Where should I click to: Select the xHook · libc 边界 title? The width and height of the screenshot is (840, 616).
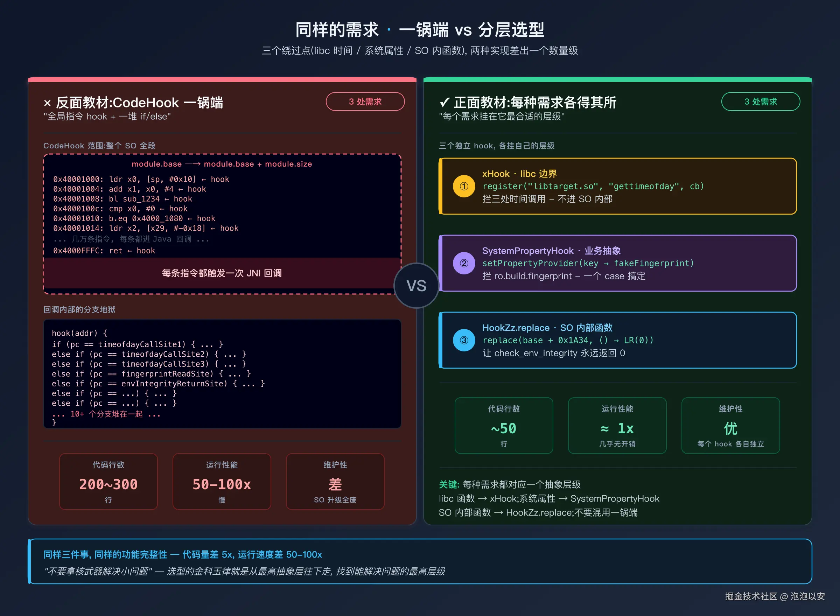[519, 174]
